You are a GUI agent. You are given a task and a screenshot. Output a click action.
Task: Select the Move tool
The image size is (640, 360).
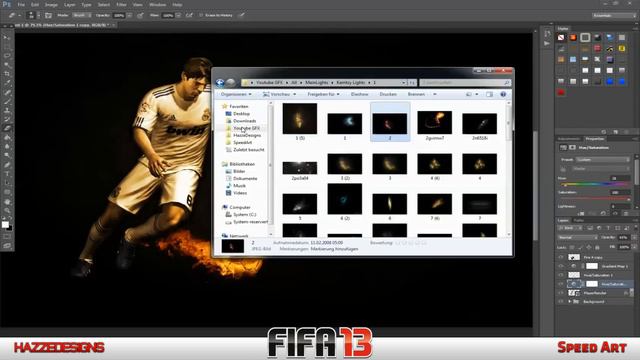coord(7,38)
